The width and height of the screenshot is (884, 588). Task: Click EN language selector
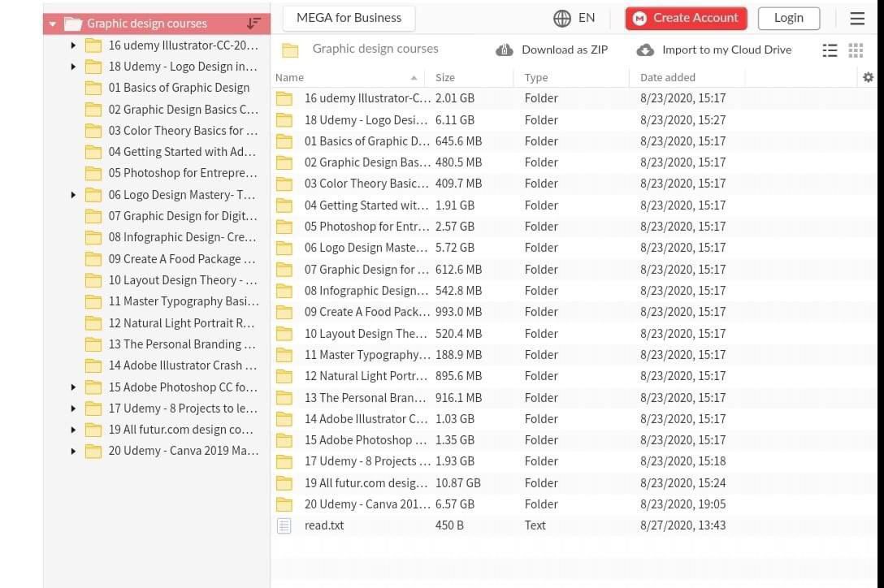click(x=587, y=18)
